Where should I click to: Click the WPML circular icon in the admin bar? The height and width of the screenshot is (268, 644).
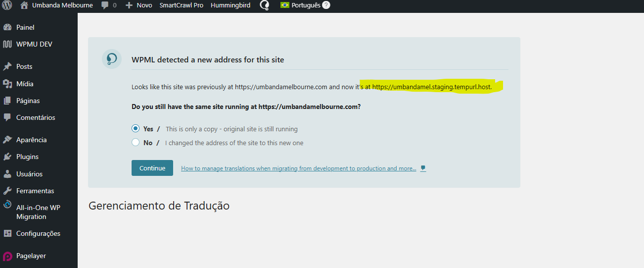265,5
